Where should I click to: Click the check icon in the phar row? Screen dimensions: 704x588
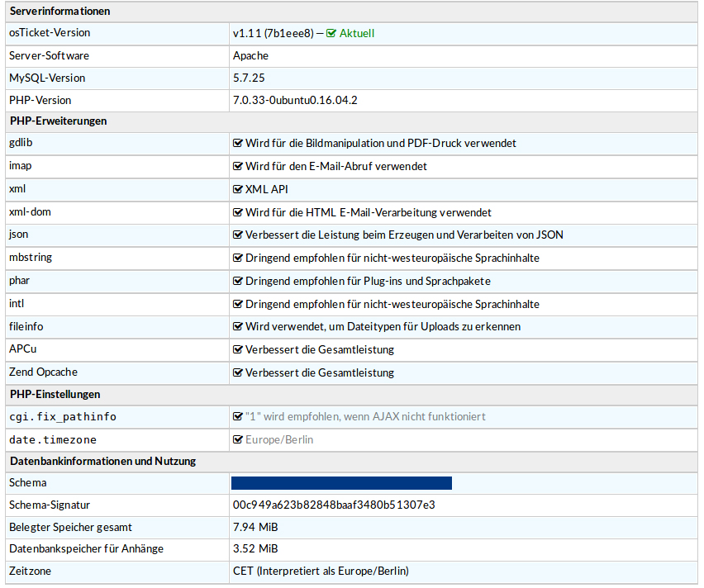click(238, 281)
